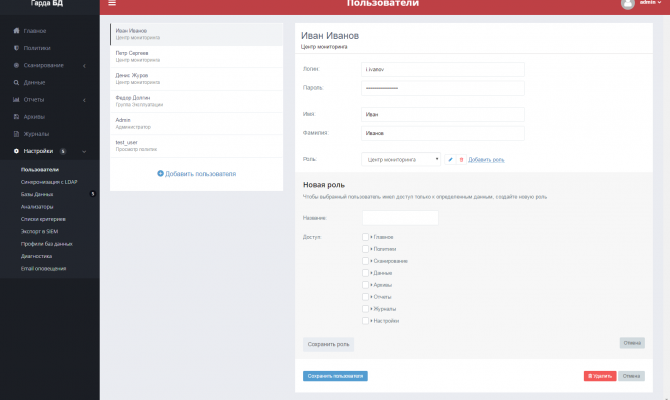The image size is (670, 400).
Task: Click the magnifier icon beside Данные
Action: click(x=16, y=82)
